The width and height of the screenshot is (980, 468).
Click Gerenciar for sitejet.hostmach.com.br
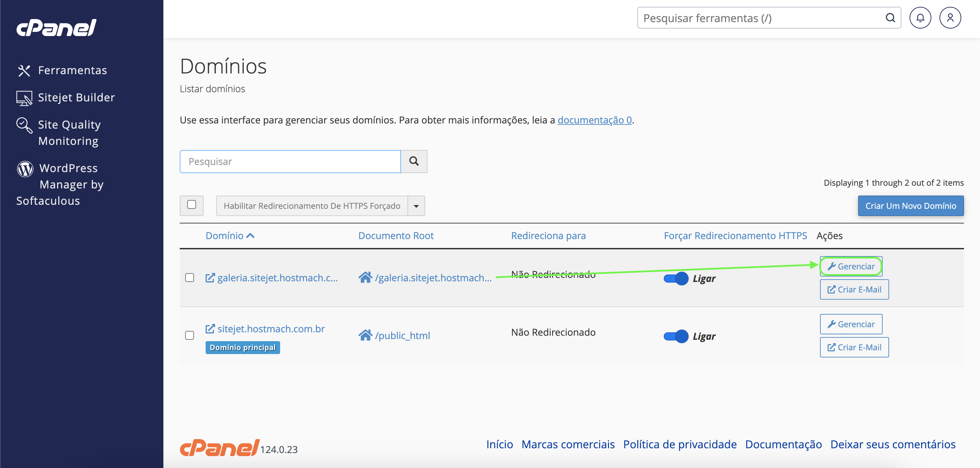pos(851,324)
